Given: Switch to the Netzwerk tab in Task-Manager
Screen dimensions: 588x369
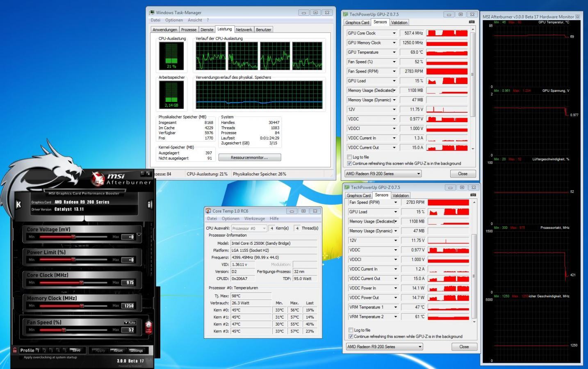Looking at the screenshot, I should 244,30.
